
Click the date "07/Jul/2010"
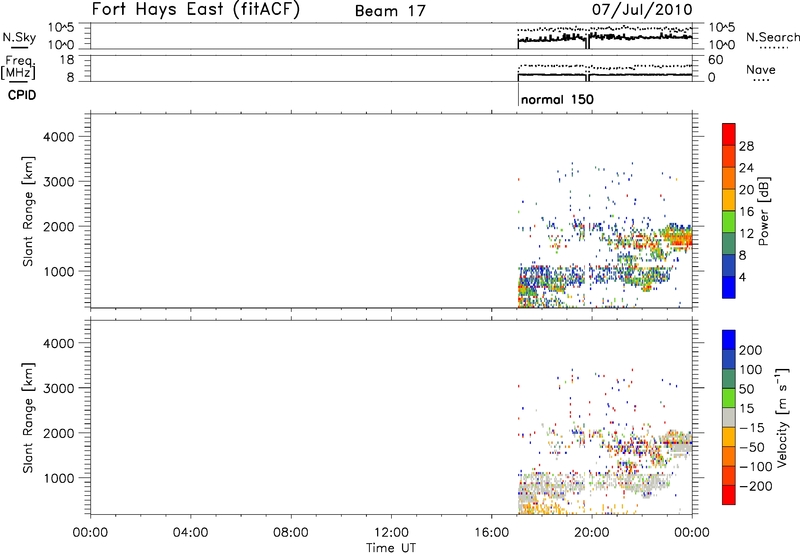tap(642, 10)
